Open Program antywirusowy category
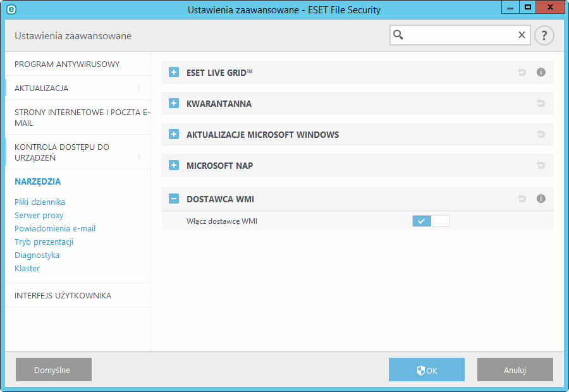The height and width of the screenshot is (392, 569). point(78,64)
